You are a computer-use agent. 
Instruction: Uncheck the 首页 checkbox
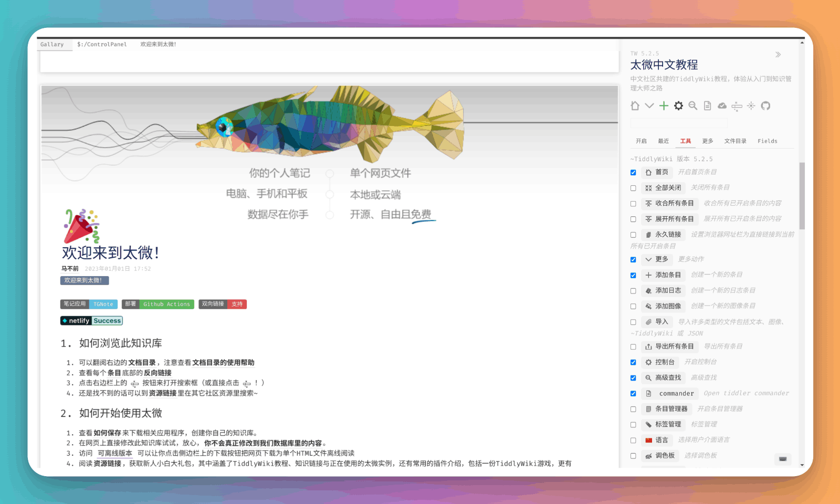coord(633,172)
